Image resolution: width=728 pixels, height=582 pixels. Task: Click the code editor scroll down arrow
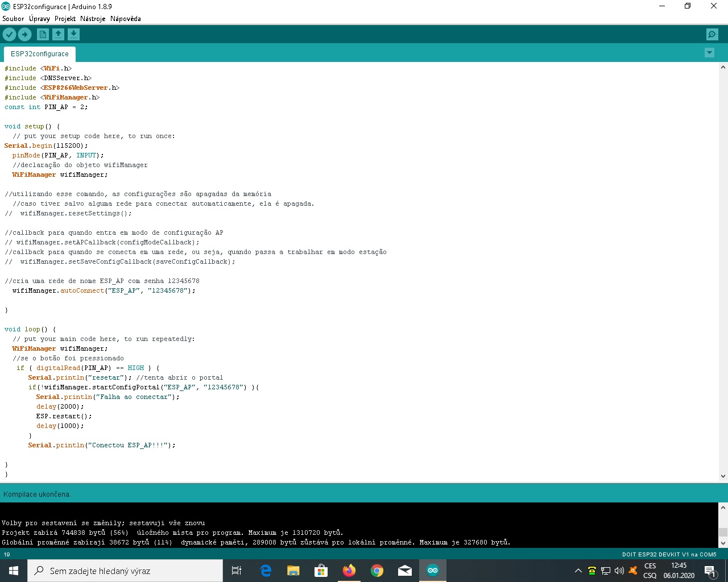tap(723, 476)
